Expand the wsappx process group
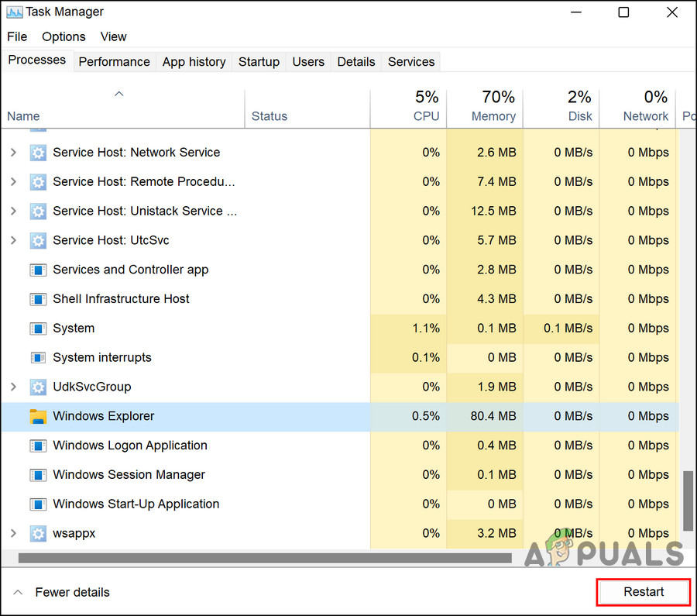 pos(13,534)
